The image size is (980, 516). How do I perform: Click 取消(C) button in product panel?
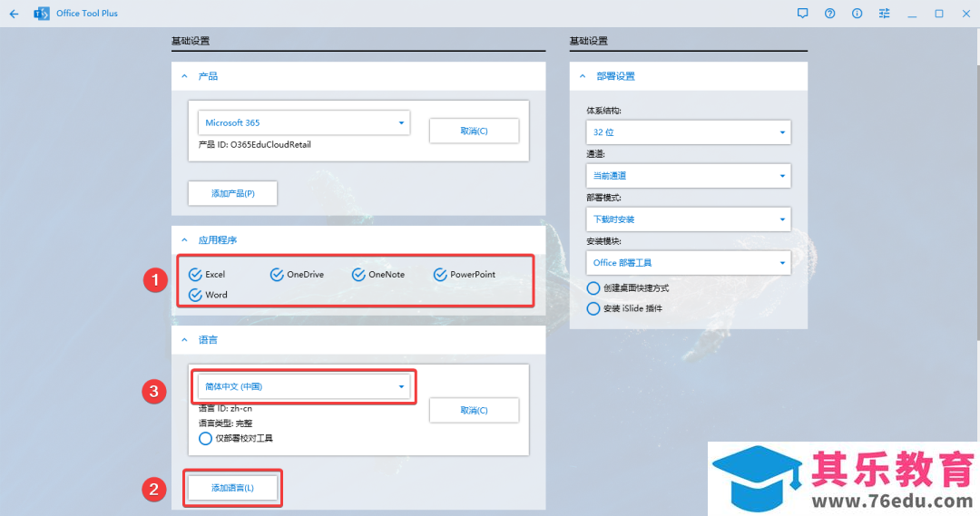[x=474, y=131]
